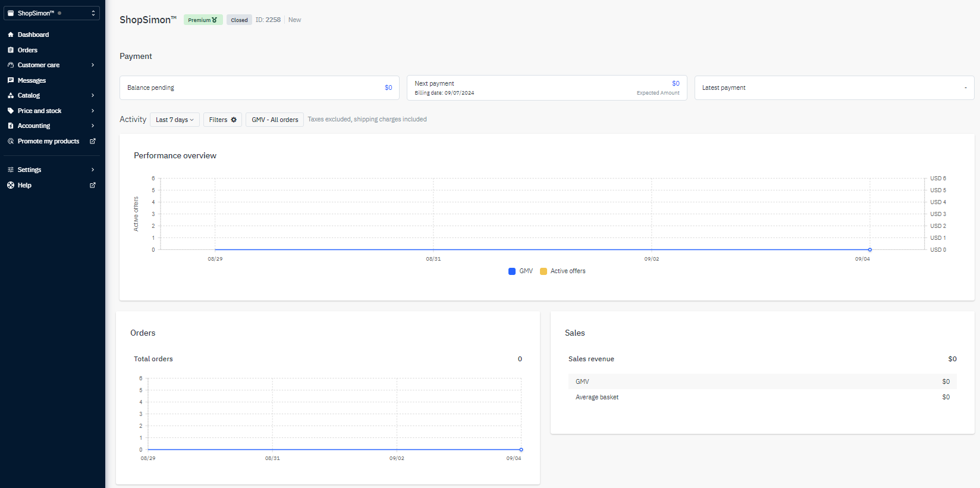This screenshot has height=488, width=980.
Task: Click the 09/04 data point on Performance chart
Action: 870,250
